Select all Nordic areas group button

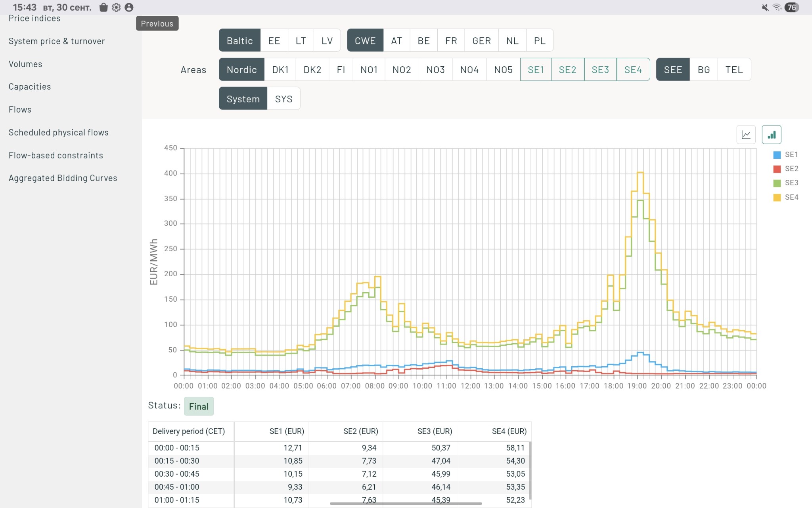click(241, 69)
